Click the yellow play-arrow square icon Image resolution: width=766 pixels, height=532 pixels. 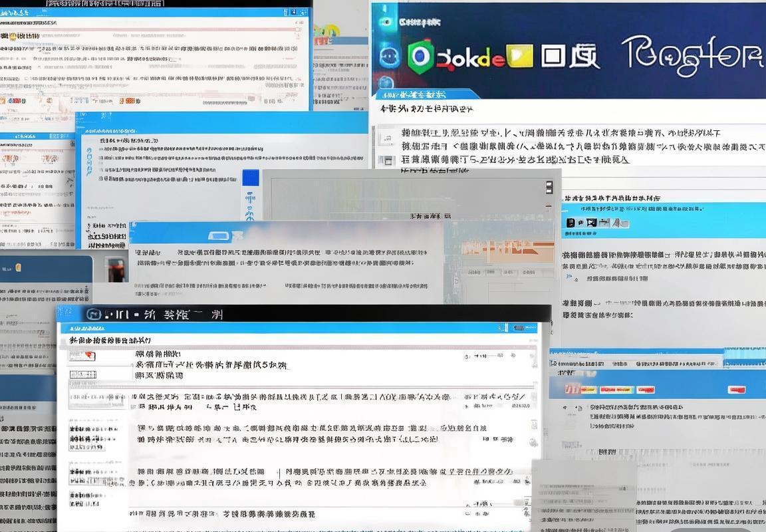[519, 56]
